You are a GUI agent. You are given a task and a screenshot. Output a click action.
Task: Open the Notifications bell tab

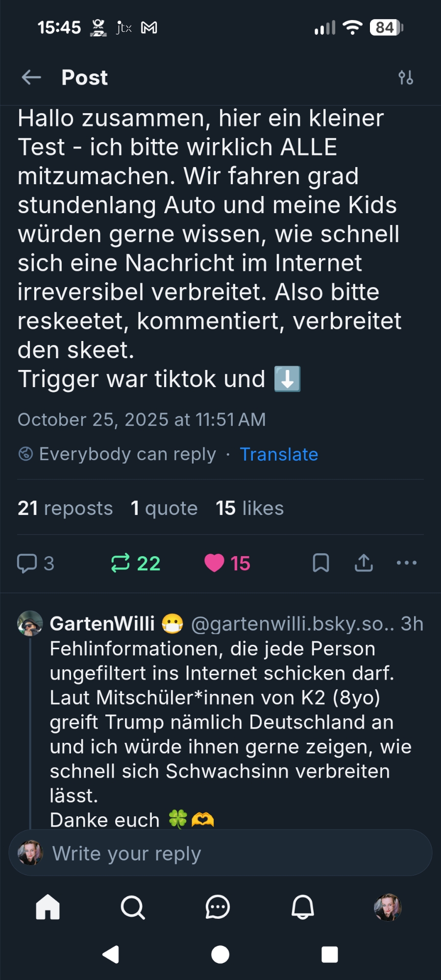click(x=303, y=907)
